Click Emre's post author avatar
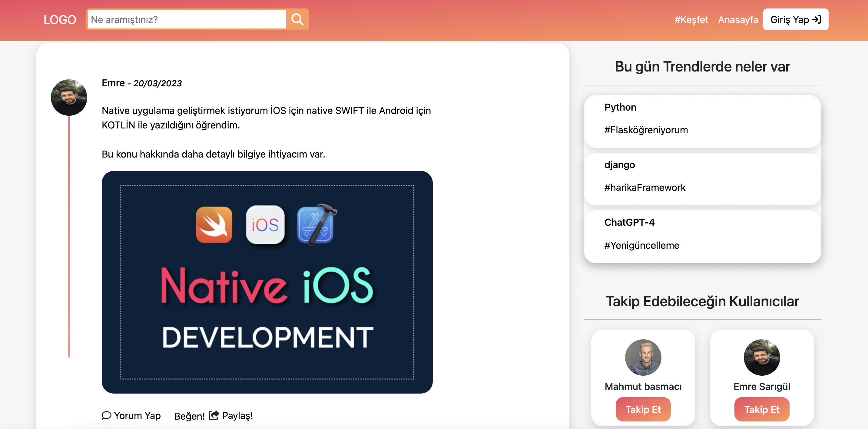Viewport: 868px width, 429px height. click(69, 98)
